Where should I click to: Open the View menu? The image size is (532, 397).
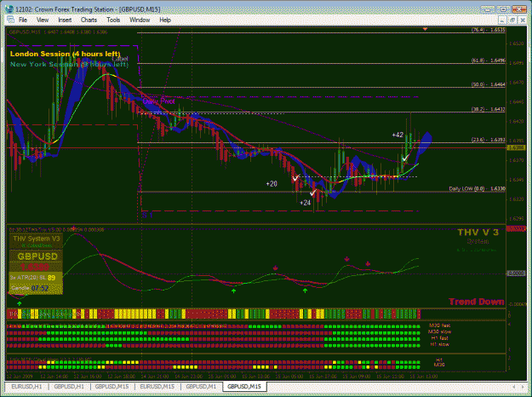[43, 20]
